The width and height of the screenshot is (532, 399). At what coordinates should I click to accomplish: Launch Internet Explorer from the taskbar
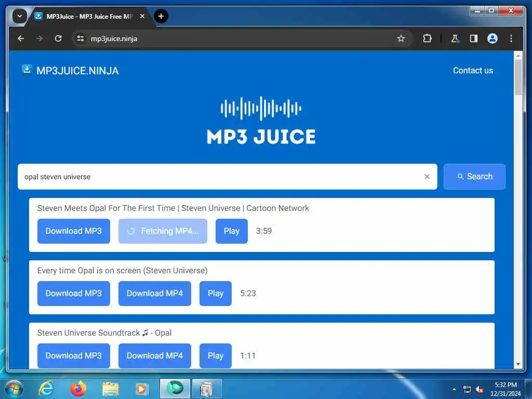[46, 389]
